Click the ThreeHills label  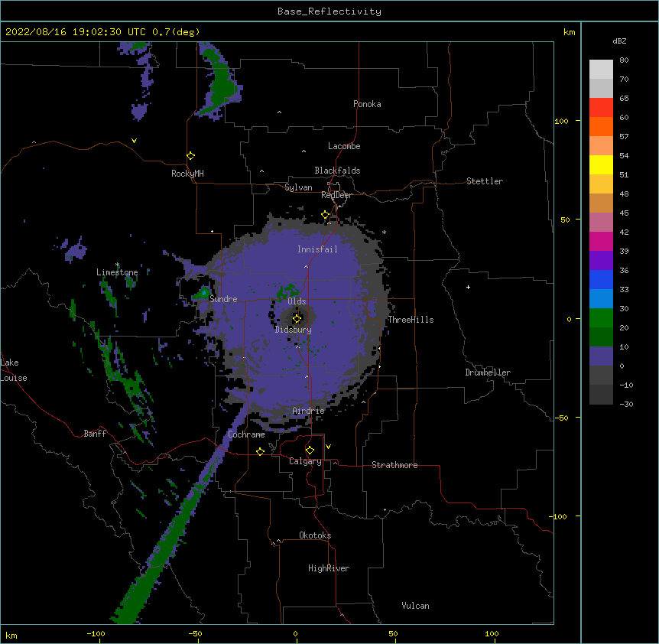point(411,320)
